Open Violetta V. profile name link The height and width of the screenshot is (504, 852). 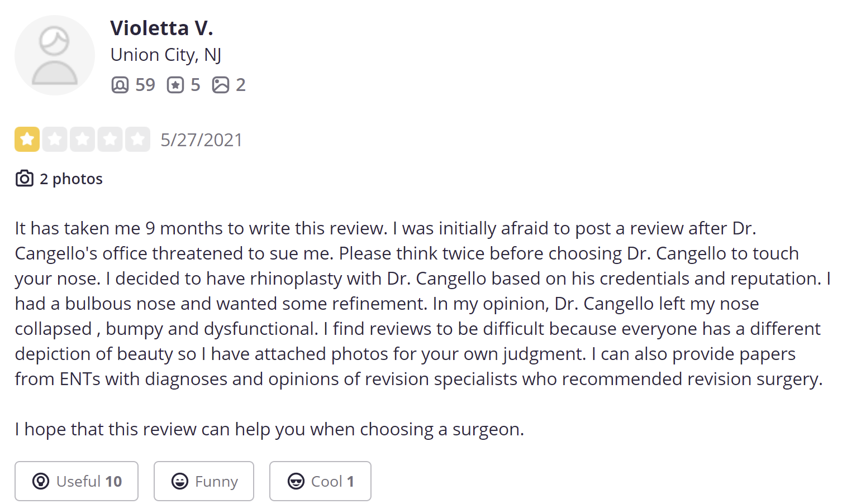point(161,28)
